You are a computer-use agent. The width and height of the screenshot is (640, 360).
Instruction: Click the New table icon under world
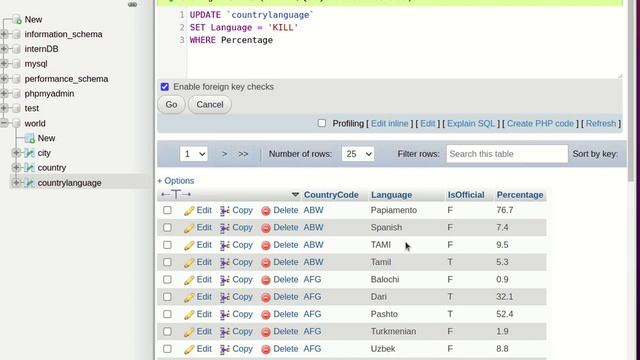click(x=29, y=138)
